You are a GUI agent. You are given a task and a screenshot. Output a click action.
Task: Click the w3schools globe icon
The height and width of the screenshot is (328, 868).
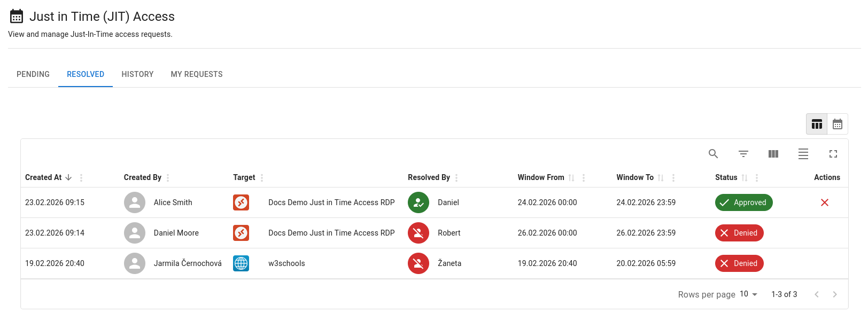[241, 263]
